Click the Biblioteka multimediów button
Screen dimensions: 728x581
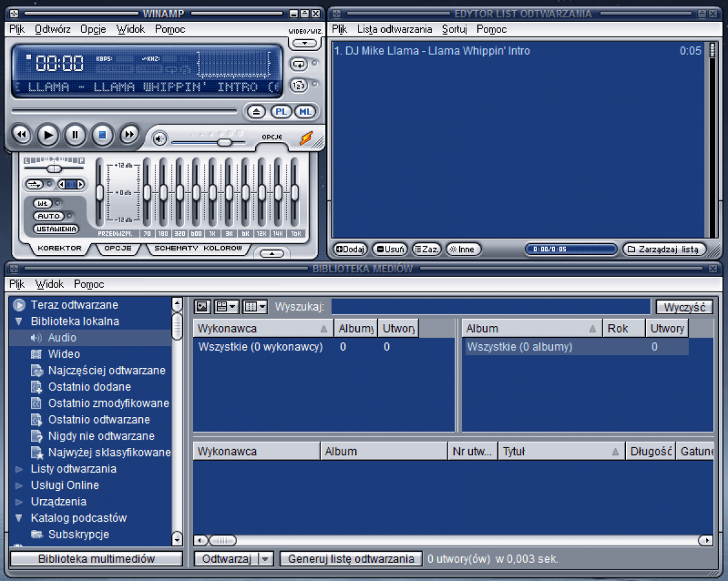[97, 558]
